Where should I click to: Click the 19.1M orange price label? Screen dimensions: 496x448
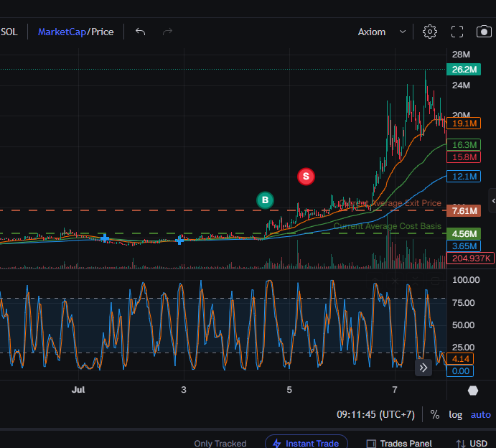click(464, 123)
